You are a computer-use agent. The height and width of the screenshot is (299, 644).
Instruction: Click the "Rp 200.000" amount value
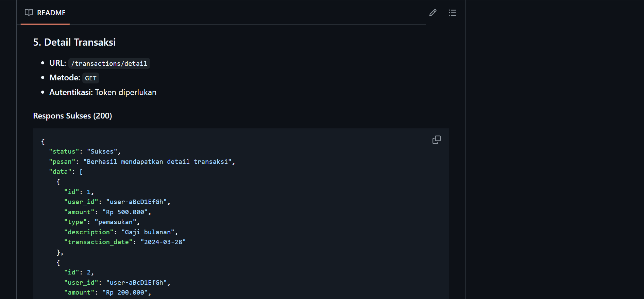tap(125, 293)
